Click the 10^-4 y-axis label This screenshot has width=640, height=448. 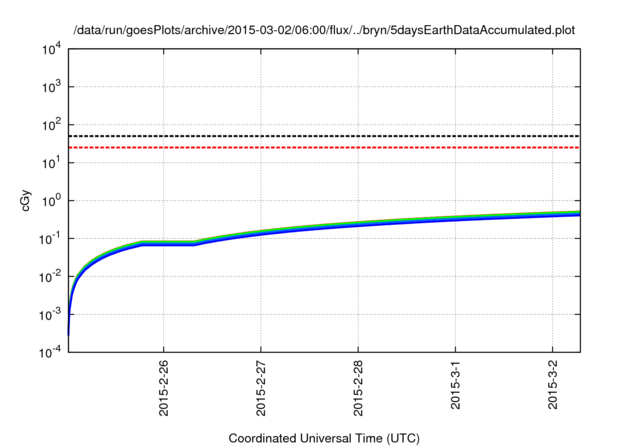[50, 352]
